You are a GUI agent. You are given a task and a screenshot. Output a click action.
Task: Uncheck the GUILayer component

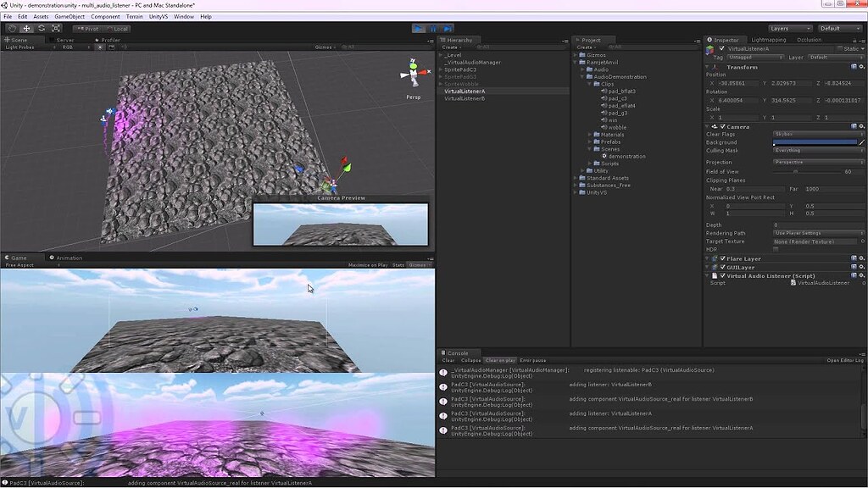[x=723, y=265]
